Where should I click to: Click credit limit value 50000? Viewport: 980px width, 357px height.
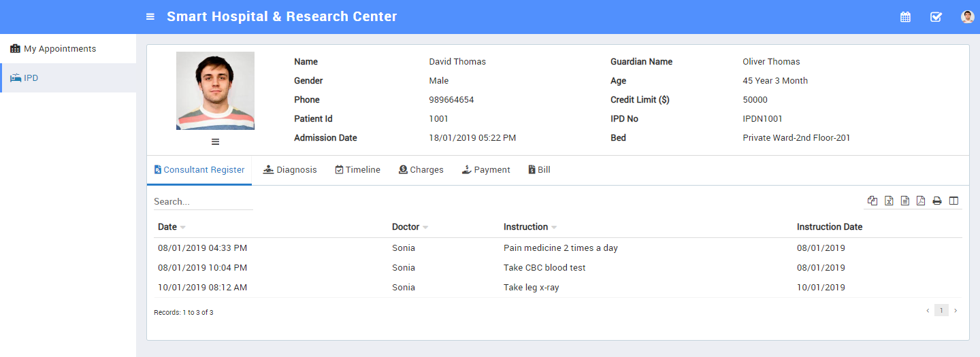tap(755, 100)
